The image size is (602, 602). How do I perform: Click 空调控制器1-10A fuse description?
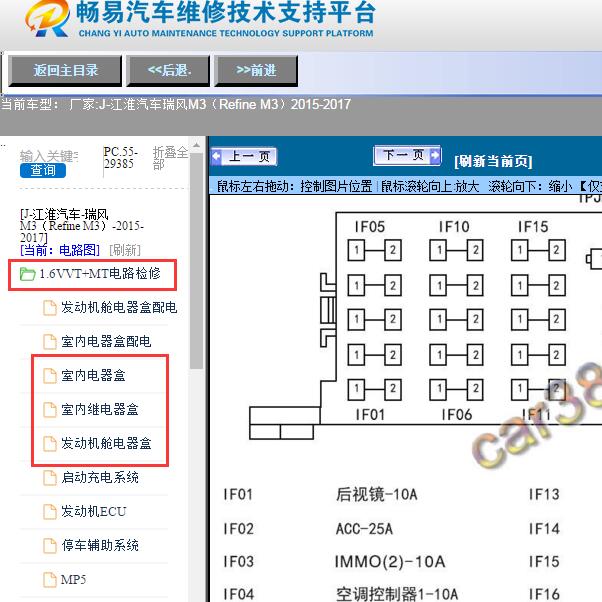click(x=397, y=594)
